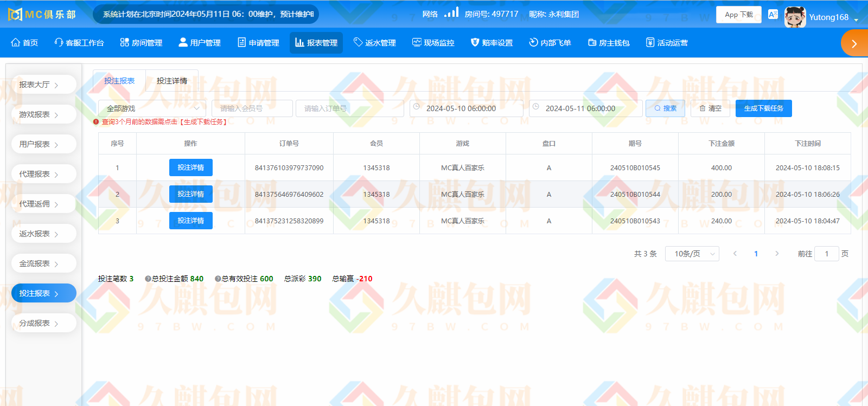Open 代理报表 in the sidebar

point(43,174)
